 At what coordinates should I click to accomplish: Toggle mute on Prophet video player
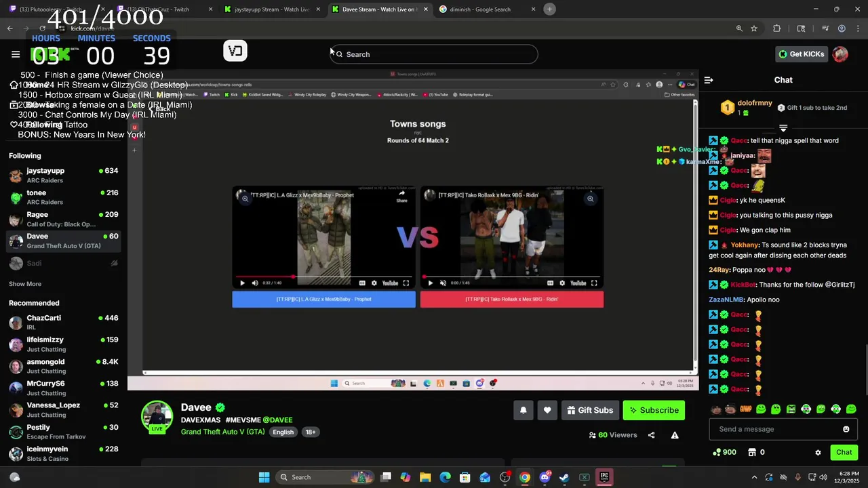[255, 283]
